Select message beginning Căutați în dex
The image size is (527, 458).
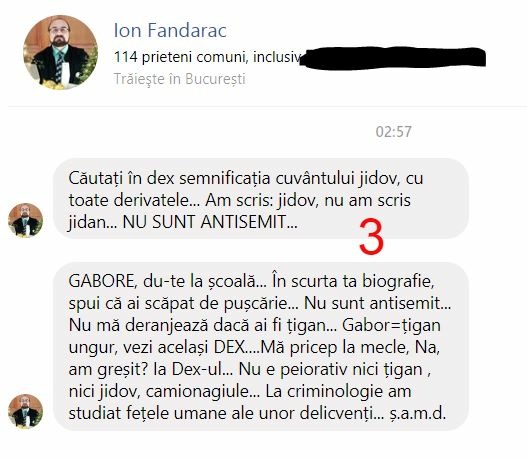click(260, 199)
